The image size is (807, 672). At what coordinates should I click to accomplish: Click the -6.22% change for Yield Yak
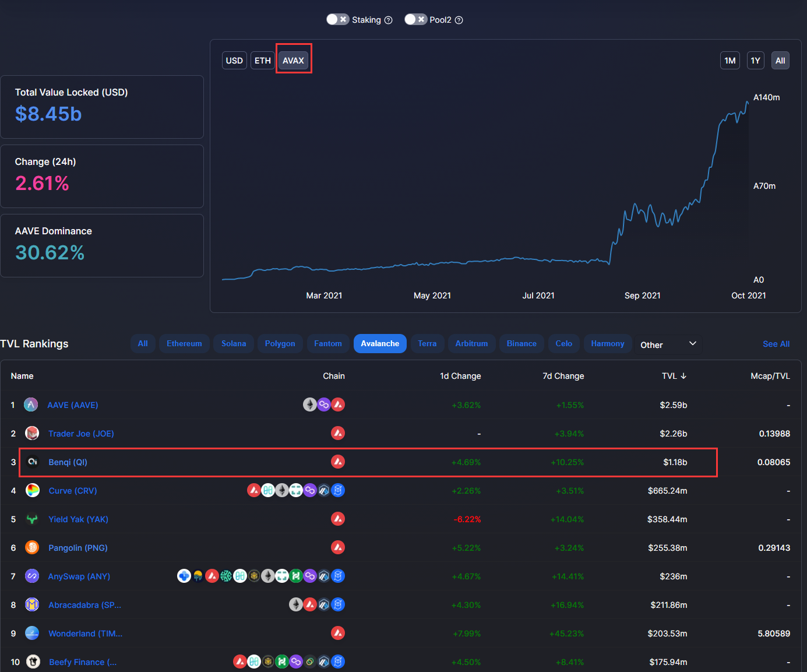(x=467, y=519)
